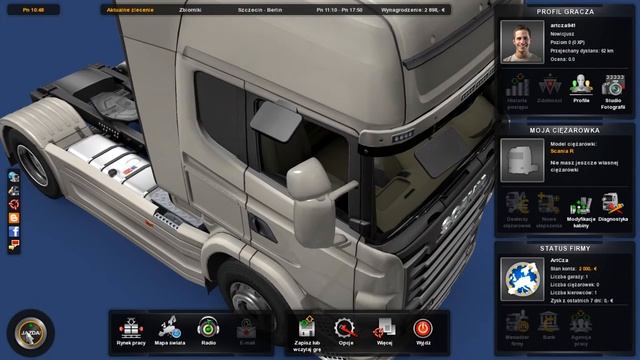Click the player avatar photo
This screenshot has width=640, height=360.
coord(522,42)
